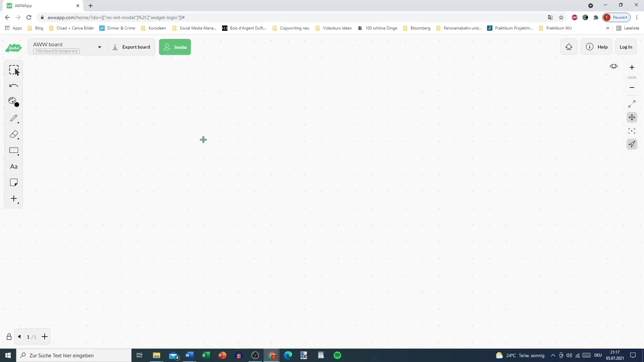
Task: Select the Rectangle/Shape tool
Action: click(14, 151)
